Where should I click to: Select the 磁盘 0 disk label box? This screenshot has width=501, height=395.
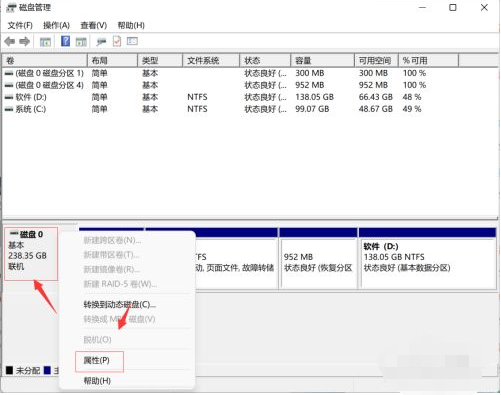pos(31,254)
